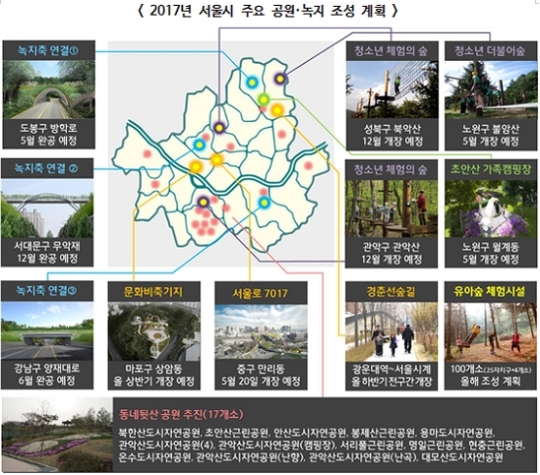Click the 동네뒷산 공원 추진(17개소) heading
540x475 pixels.
tap(181, 414)
